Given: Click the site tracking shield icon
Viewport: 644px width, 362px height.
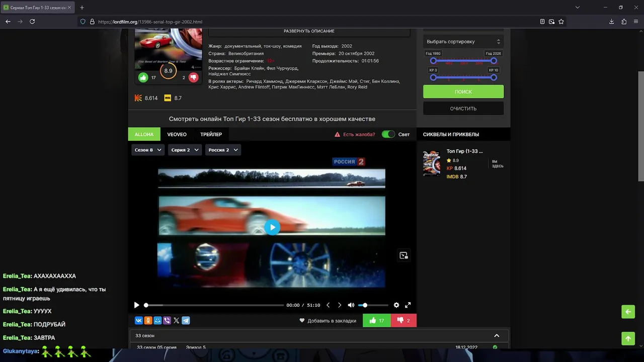Looking at the screenshot, I should point(83,22).
